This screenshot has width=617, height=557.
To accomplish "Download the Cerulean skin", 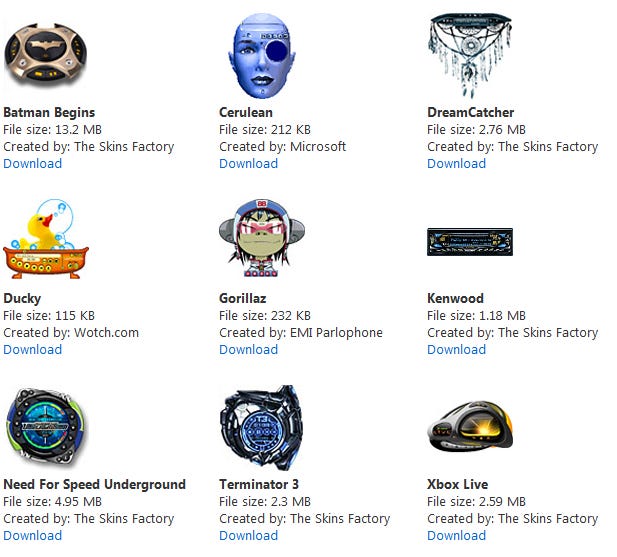I will (x=248, y=163).
